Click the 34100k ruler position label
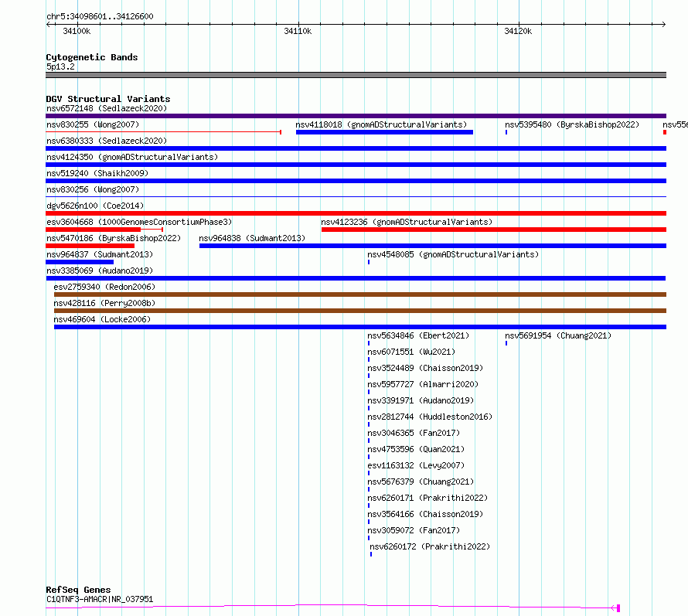688x616 pixels. tap(77, 31)
